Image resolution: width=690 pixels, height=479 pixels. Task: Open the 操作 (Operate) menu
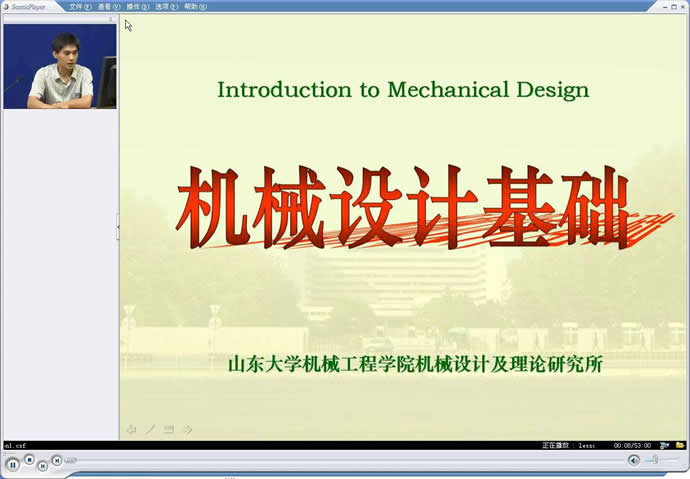tap(138, 7)
